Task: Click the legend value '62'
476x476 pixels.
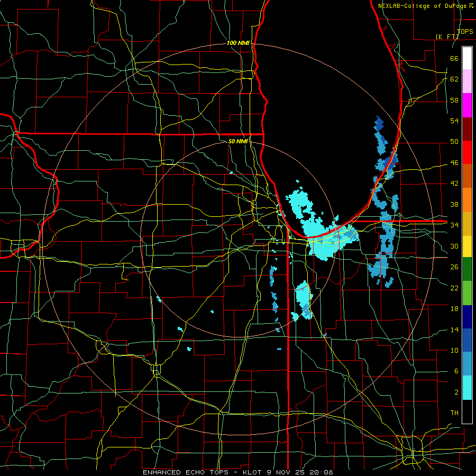Action: (454, 79)
